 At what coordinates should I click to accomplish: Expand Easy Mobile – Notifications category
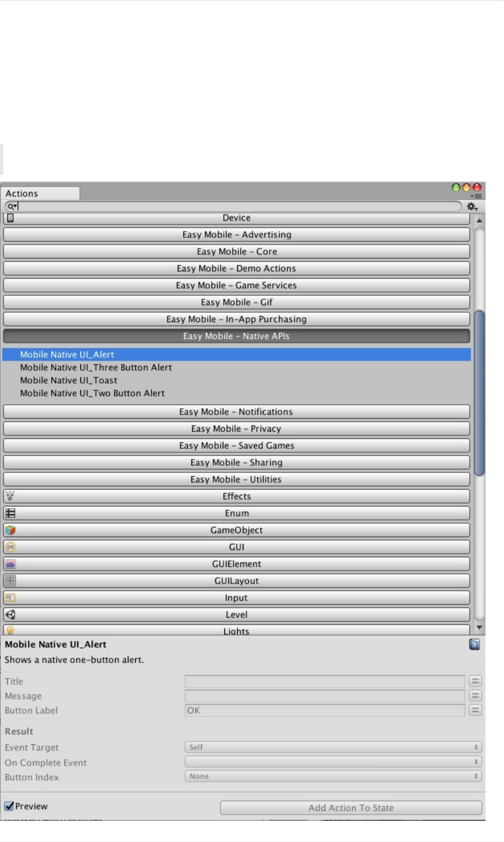coord(237,412)
